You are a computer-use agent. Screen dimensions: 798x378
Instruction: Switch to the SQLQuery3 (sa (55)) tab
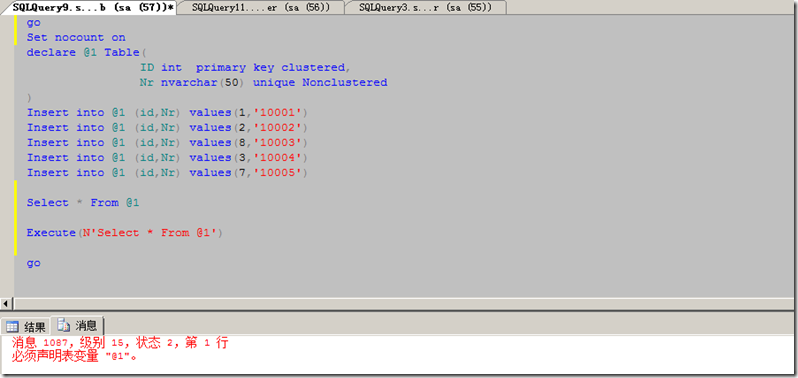425,7
